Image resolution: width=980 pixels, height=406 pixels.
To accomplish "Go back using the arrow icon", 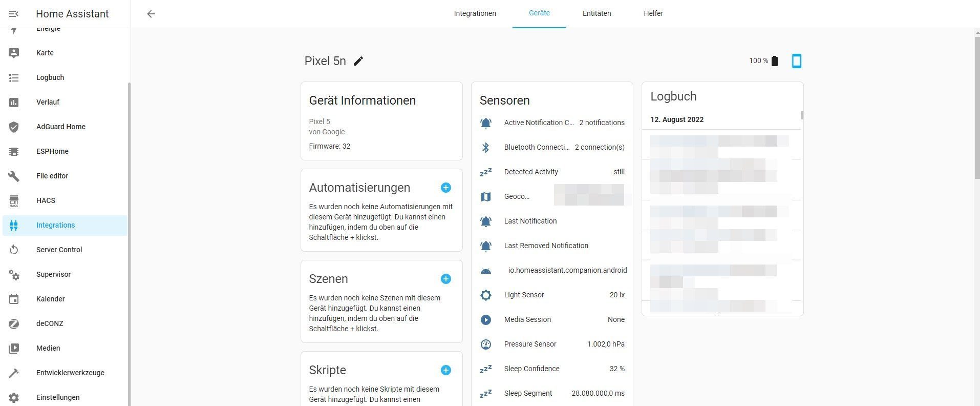I will click(x=151, y=14).
